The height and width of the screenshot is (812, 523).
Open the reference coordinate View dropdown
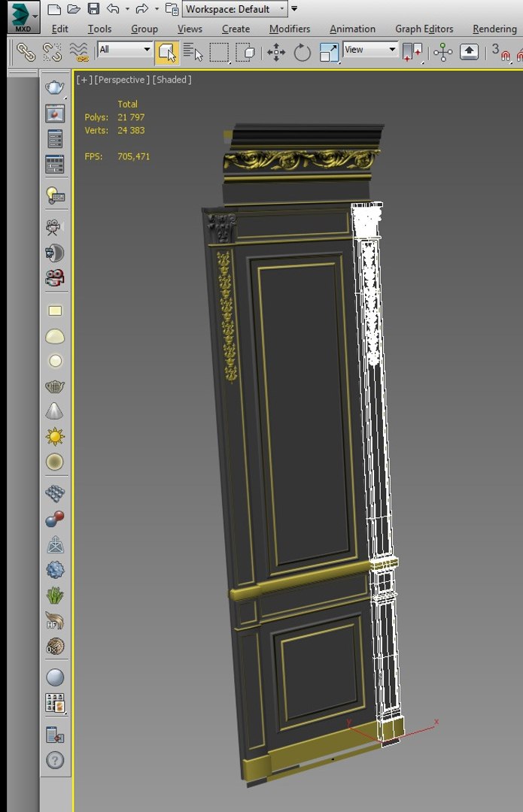(x=370, y=50)
